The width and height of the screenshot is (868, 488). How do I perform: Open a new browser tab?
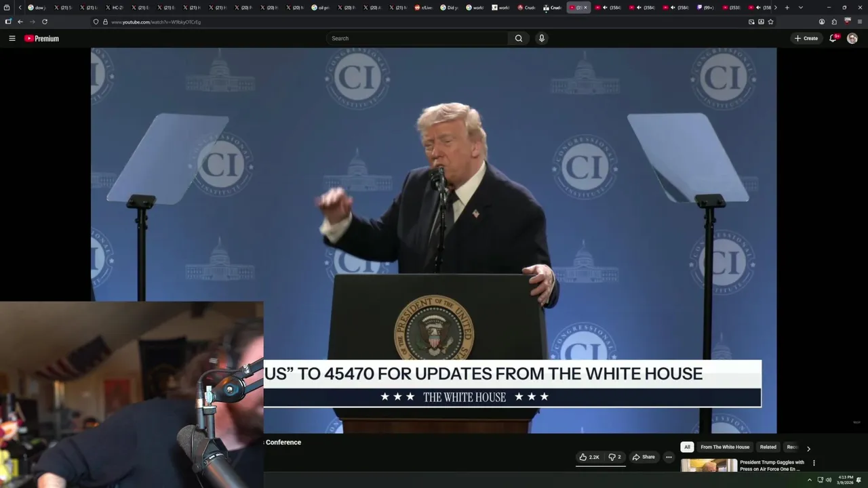[787, 7]
